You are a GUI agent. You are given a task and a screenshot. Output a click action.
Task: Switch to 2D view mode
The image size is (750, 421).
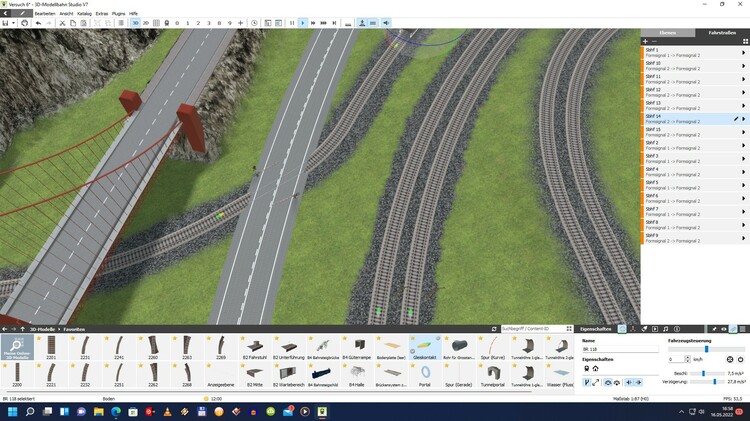(146, 23)
